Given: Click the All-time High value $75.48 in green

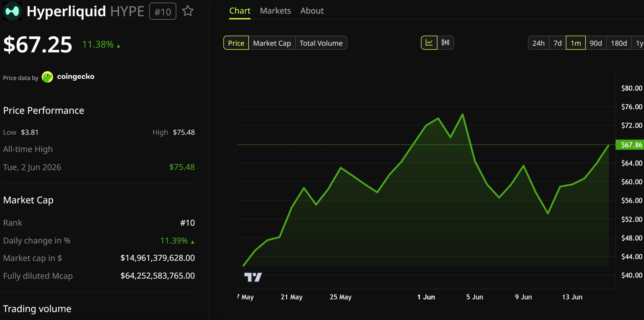Looking at the screenshot, I should click(182, 167).
